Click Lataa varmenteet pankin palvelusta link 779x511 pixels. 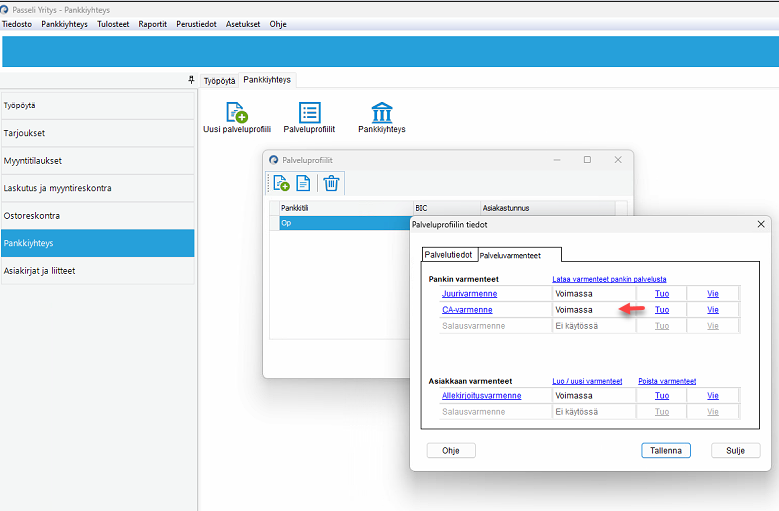coord(609,279)
